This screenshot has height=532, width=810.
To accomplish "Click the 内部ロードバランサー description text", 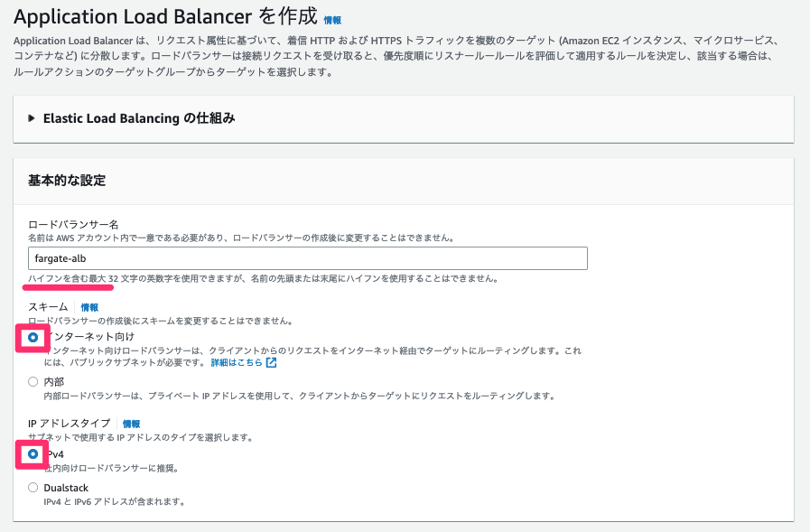I will click(300, 397).
